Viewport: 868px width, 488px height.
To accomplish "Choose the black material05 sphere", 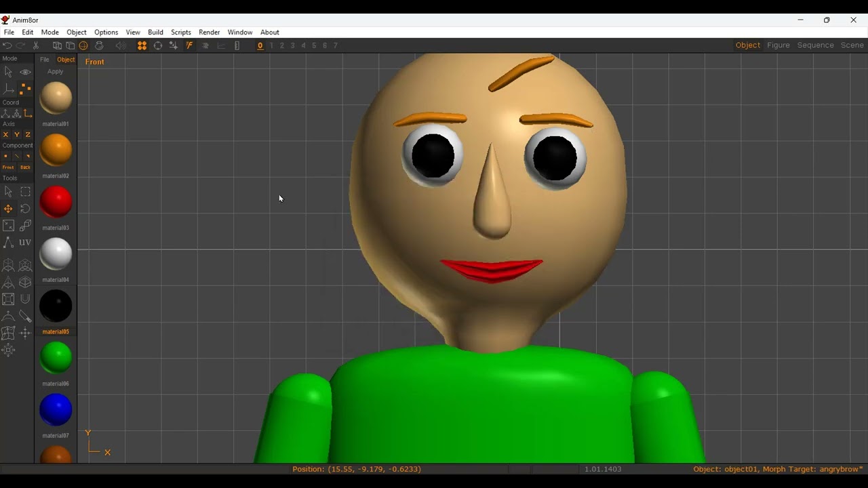I will click(x=56, y=306).
